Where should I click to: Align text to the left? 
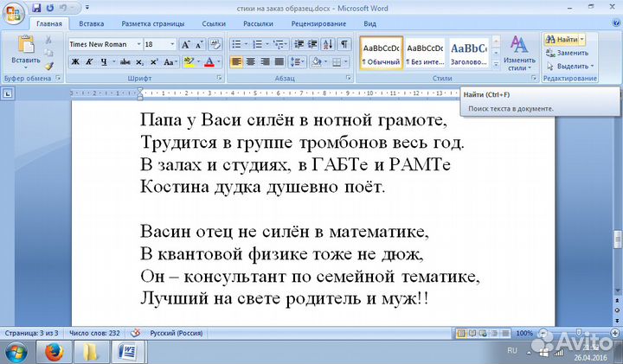(236, 62)
